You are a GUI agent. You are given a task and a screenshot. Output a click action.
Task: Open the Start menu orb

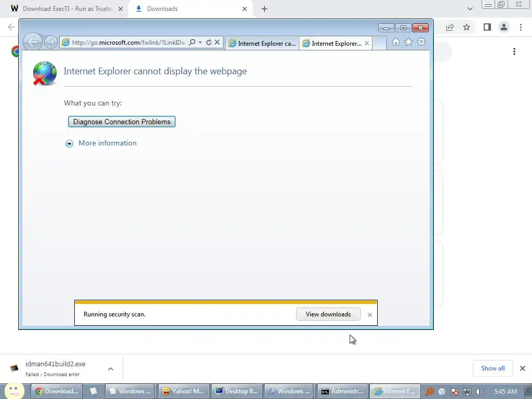click(x=14, y=391)
